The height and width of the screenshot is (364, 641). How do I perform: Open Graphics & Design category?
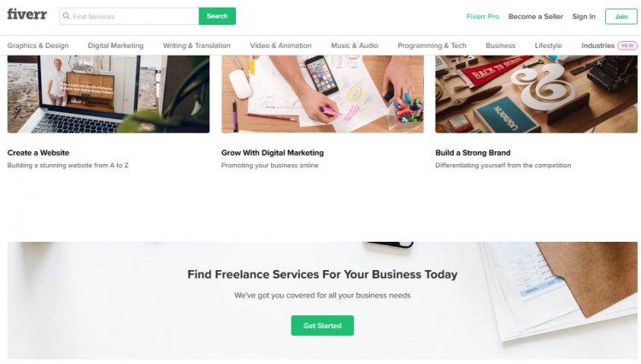38,45
